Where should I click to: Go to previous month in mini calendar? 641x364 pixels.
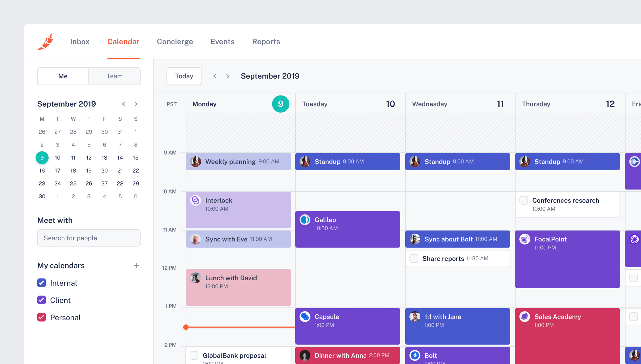[124, 104]
